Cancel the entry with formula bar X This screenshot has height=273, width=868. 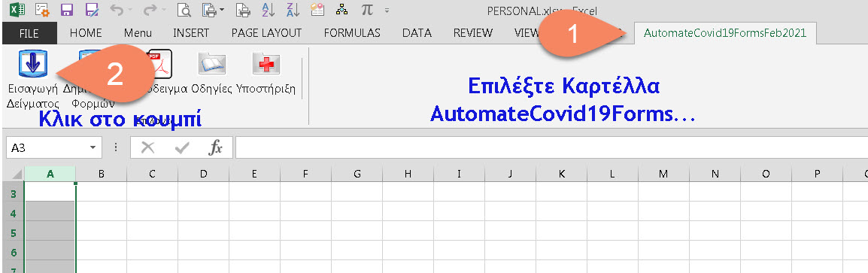(x=148, y=148)
